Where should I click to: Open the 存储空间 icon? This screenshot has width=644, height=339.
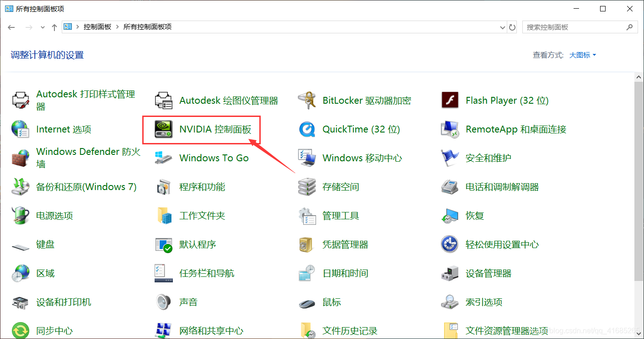[x=306, y=187]
